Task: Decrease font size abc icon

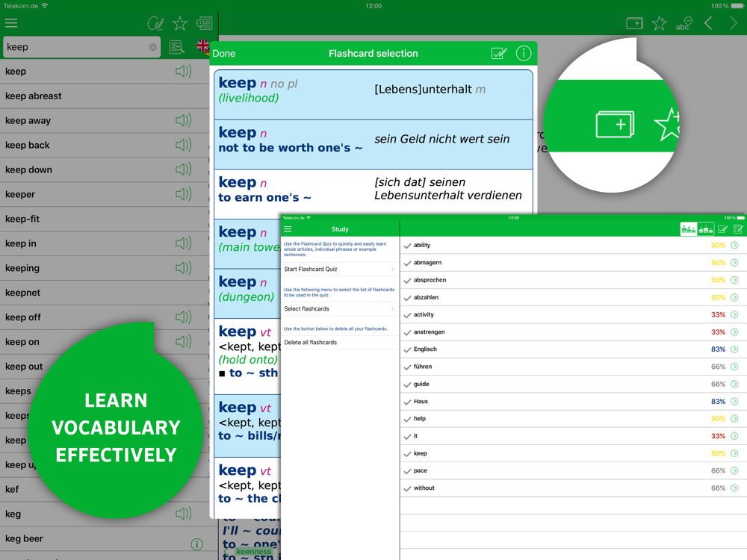Action: click(x=684, y=23)
